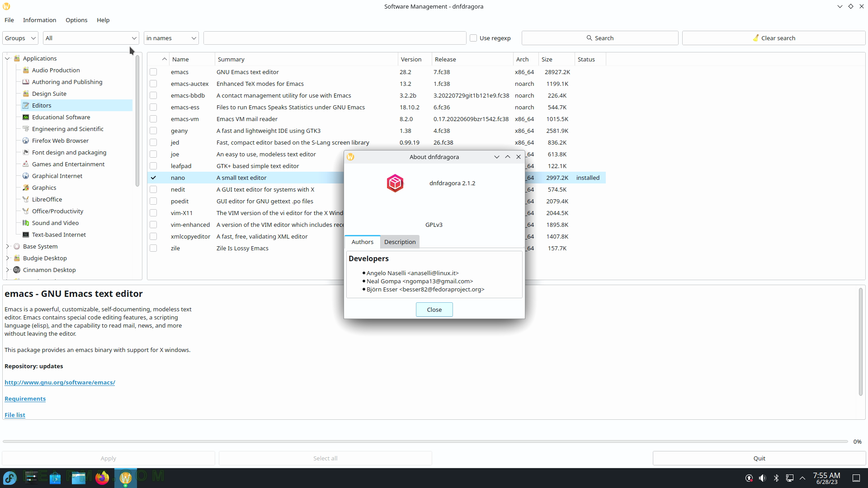
Task: Toggle the emacs-bbdb package checkbox
Action: pos(153,95)
